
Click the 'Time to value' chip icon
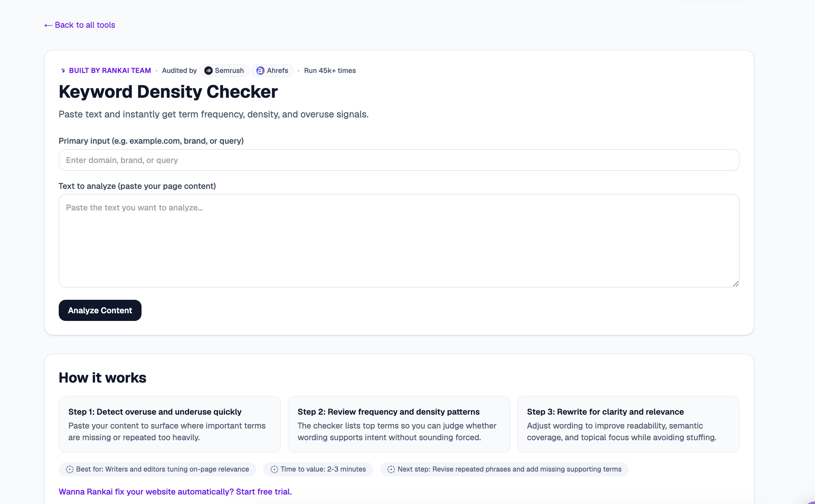tap(274, 469)
